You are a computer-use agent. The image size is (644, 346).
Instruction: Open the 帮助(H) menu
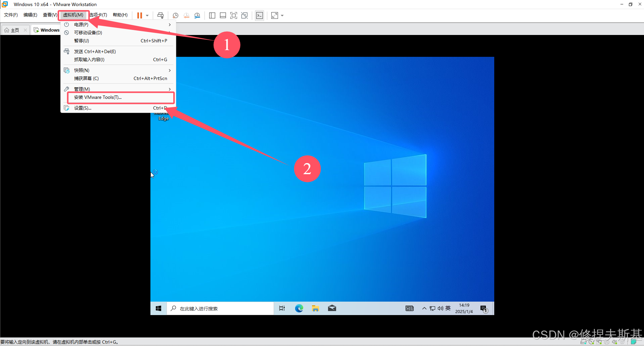120,15
